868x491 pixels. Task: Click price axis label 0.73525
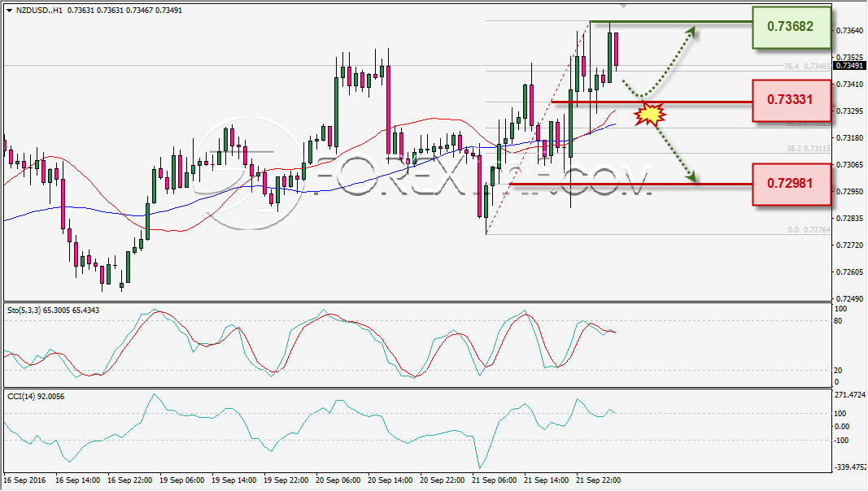click(x=849, y=57)
